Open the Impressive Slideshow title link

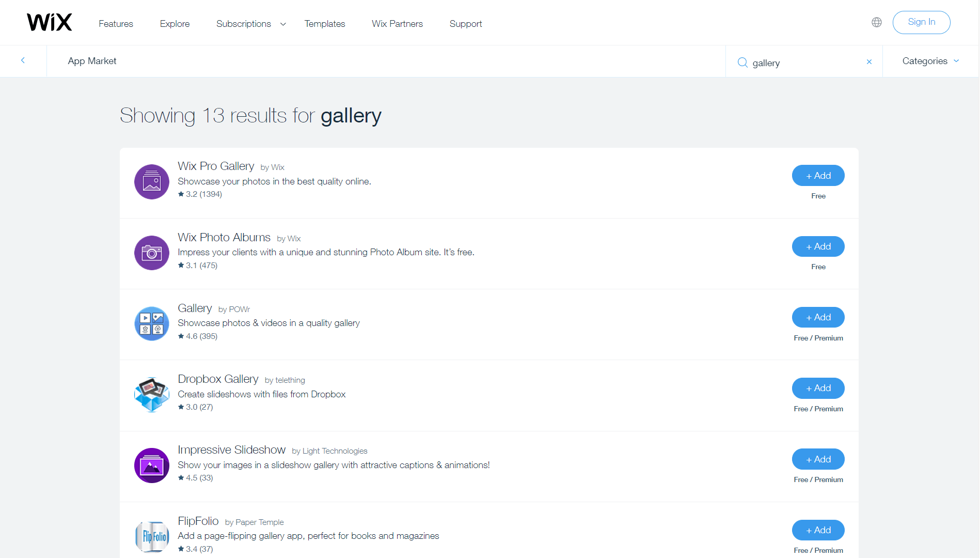231,450
